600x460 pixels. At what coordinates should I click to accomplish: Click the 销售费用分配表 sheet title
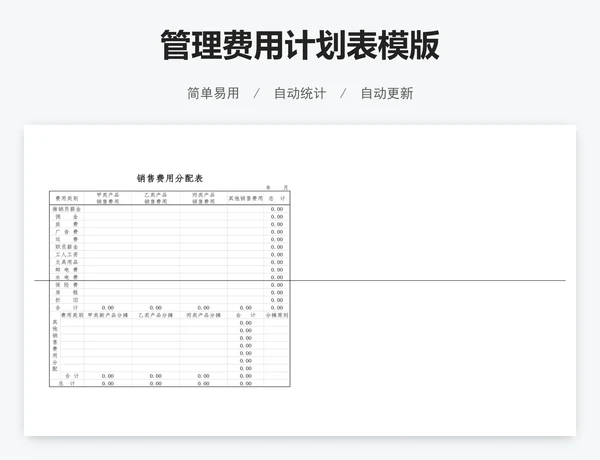point(170,178)
